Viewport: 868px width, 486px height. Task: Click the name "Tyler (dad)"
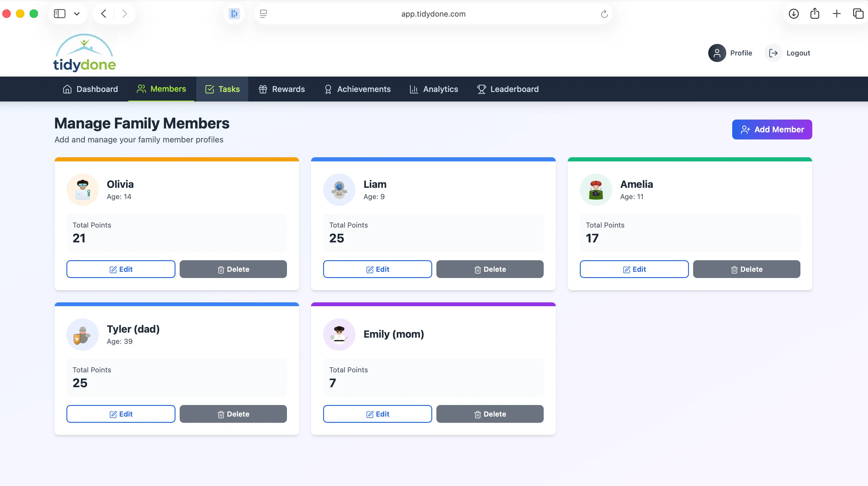133,329
